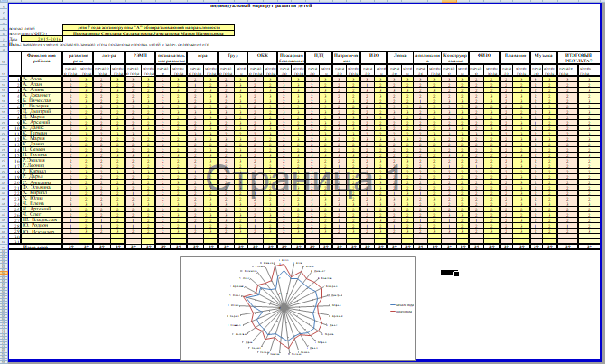Click the 'Плавание' column header cell
The height and width of the screenshot is (364, 605).
pos(516,55)
